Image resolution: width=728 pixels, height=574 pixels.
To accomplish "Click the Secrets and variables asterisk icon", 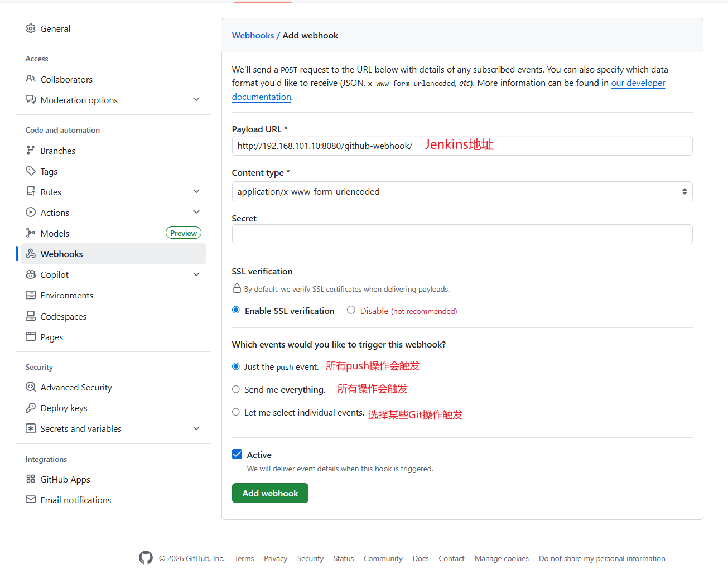I will [x=31, y=428].
